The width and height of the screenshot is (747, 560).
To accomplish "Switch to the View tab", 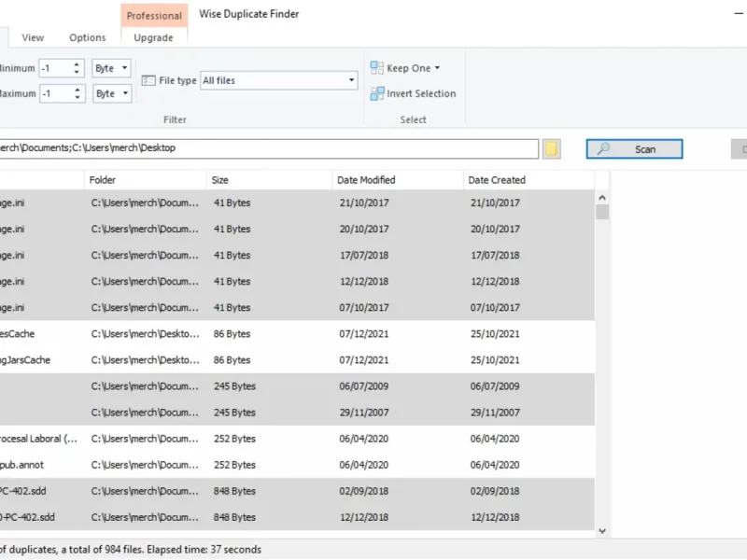I will click(33, 38).
